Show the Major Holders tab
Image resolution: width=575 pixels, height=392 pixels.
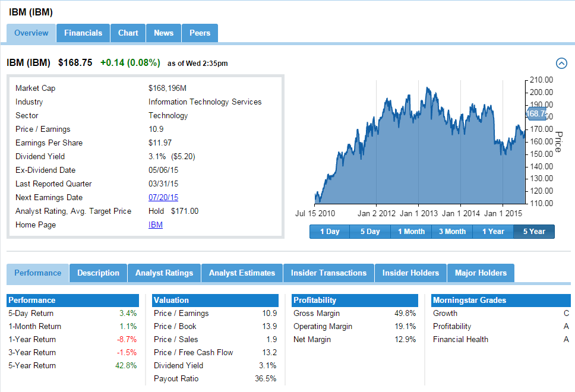click(481, 273)
